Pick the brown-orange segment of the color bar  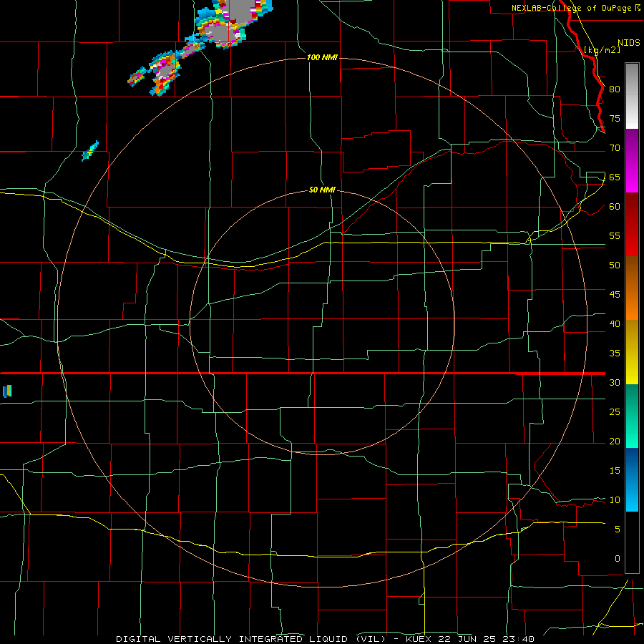pyautogui.click(x=632, y=288)
